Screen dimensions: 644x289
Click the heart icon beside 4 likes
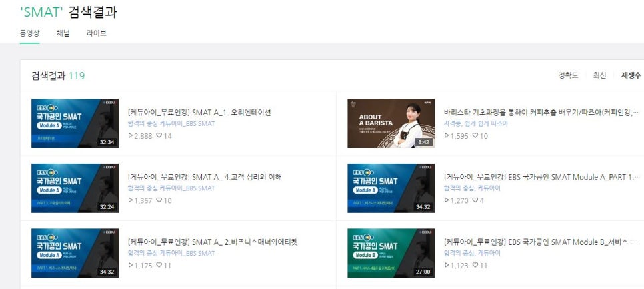tap(475, 200)
